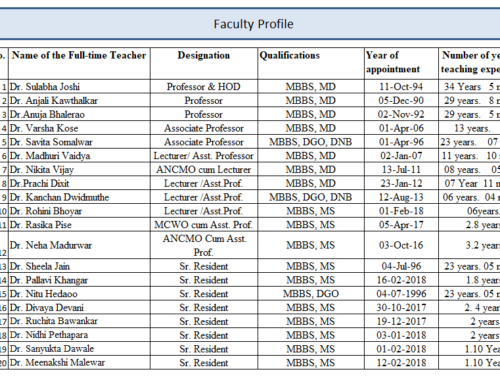Viewport: 500px width, 380px height.
Task: Click the Dr. Kanchan Dwidmuthe name cell
Action: (x=79, y=197)
